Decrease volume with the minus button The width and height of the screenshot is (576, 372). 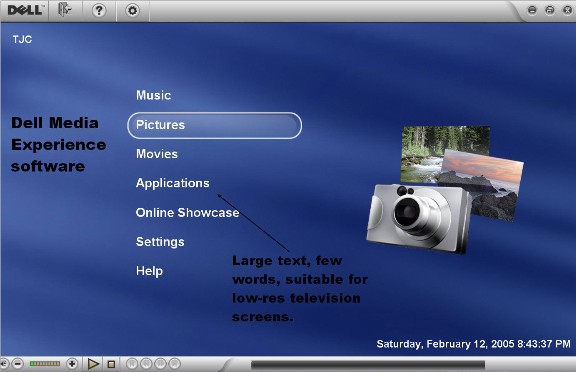(x=18, y=364)
